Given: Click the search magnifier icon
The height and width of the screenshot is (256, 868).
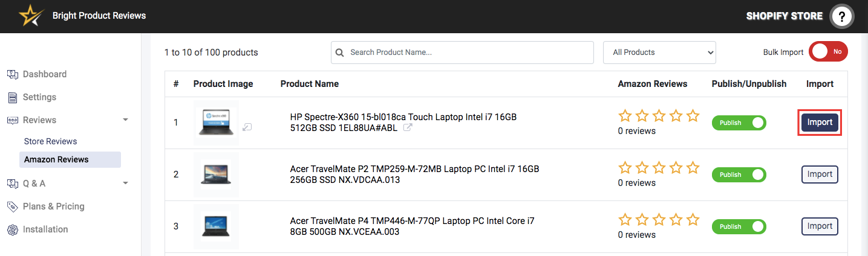Looking at the screenshot, I should coord(340,53).
